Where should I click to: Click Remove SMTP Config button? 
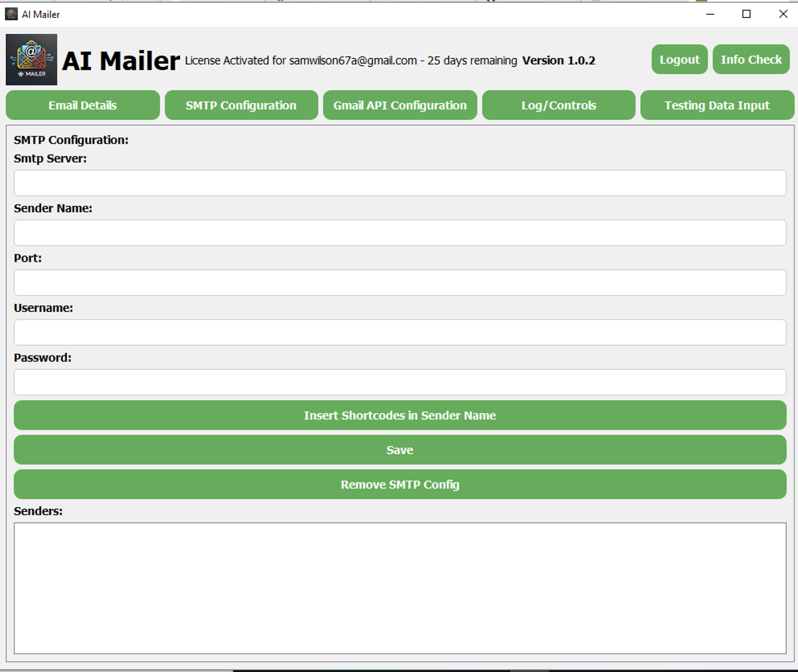point(400,485)
